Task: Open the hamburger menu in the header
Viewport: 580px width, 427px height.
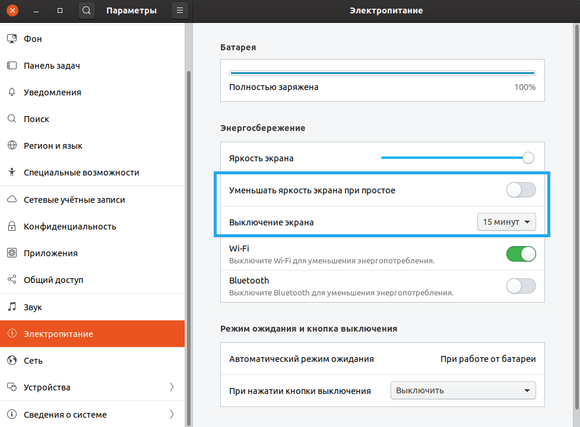Action: 180,11
